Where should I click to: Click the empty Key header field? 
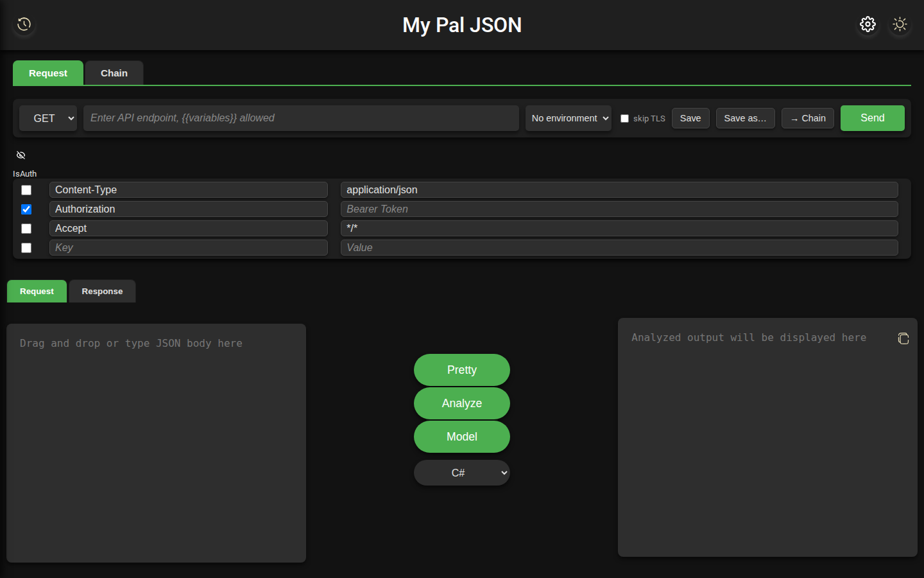[189, 248]
